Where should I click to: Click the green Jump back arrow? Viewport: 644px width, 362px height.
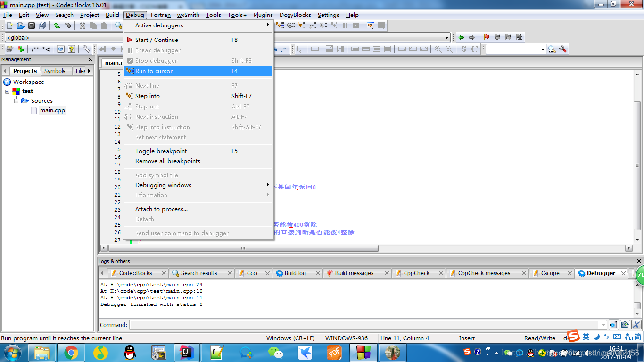pyautogui.click(x=461, y=37)
